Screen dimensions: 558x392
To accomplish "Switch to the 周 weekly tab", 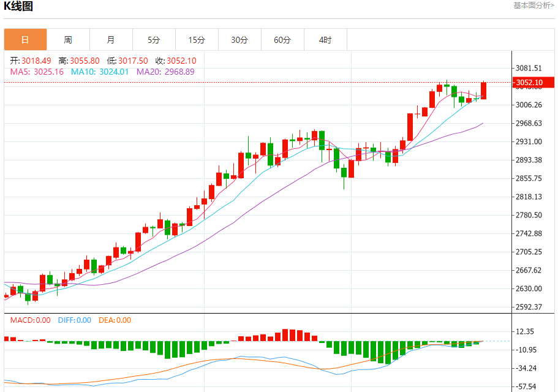I will (68, 40).
